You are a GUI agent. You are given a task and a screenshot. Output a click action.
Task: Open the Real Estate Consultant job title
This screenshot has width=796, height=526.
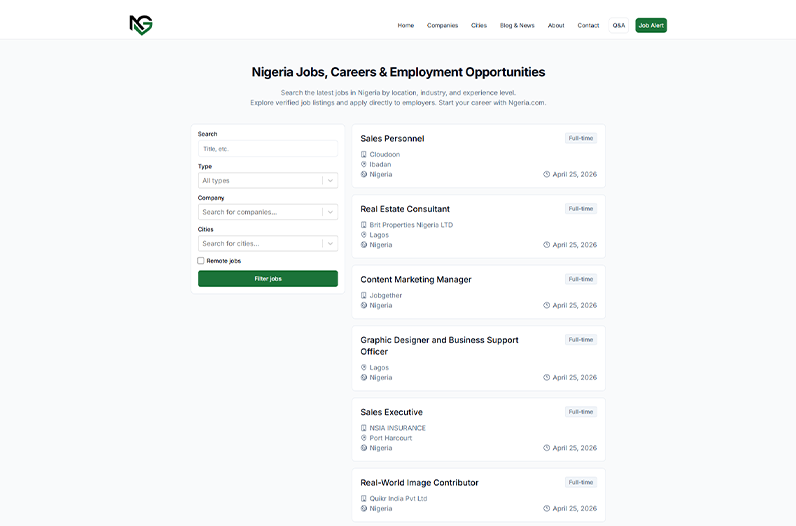(405, 209)
